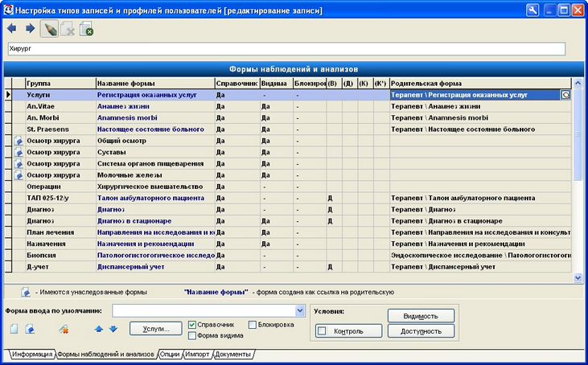Click the St. Praesens group cell

(60, 129)
